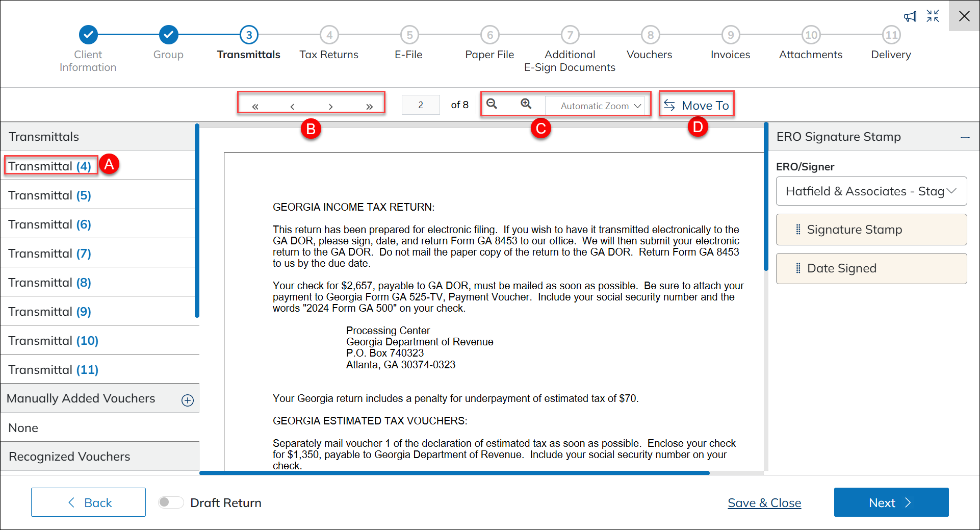Zoom in using the magnifier plus icon
980x530 pixels.
tap(526, 104)
